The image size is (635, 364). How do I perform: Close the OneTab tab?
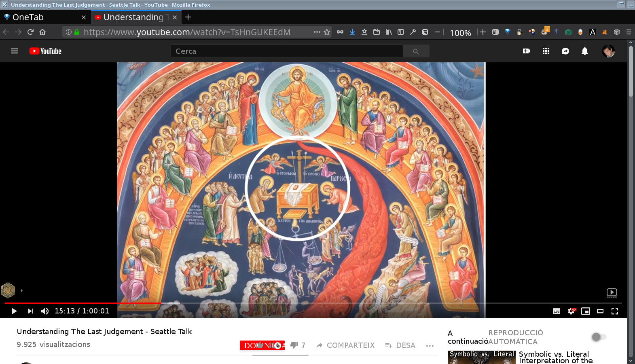pos(84,17)
